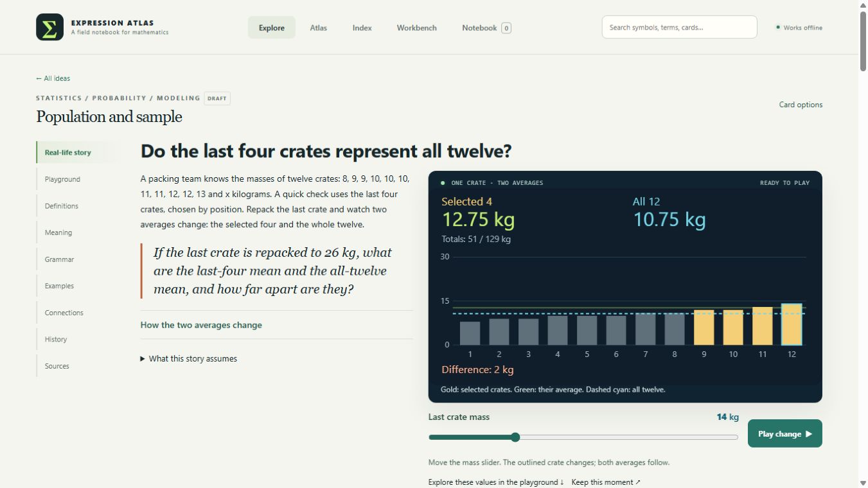Open the Explore tab
Viewport: 868px width, 488px height.
tap(272, 28)
